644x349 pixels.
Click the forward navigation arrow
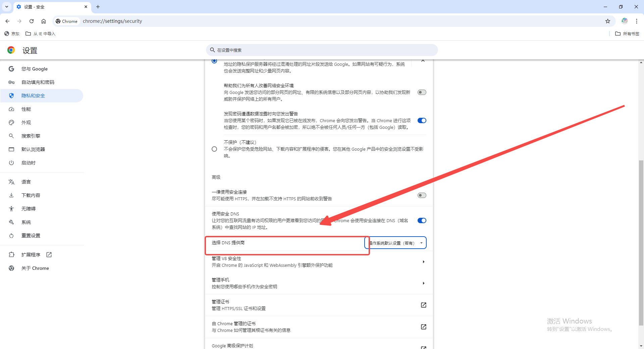[19, 21]
